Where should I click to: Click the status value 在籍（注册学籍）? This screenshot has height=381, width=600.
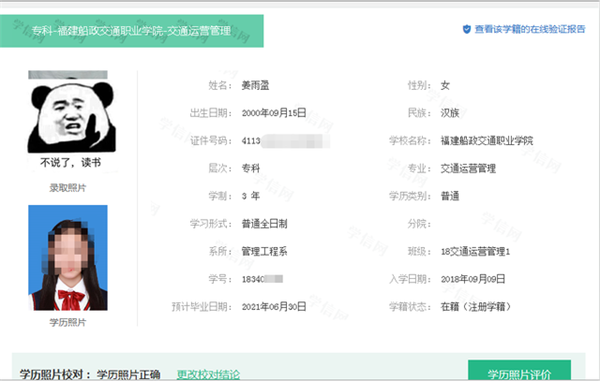click(x=476, y=307)
